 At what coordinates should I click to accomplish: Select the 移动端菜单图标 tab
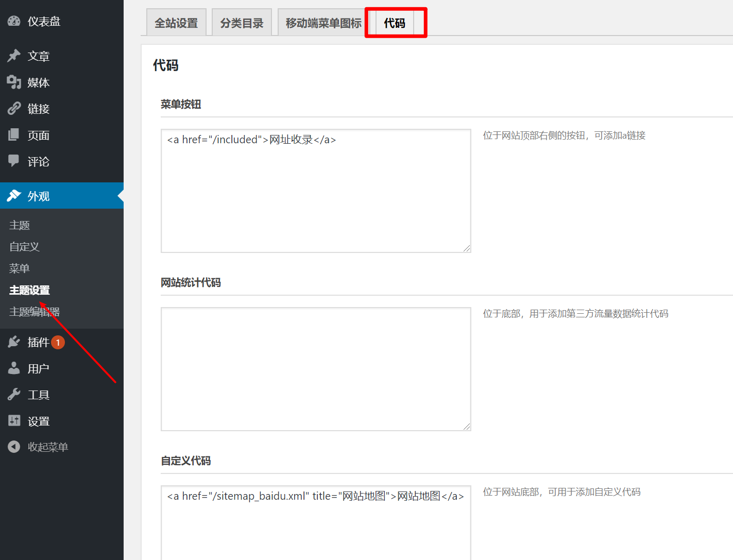[323, 23]
